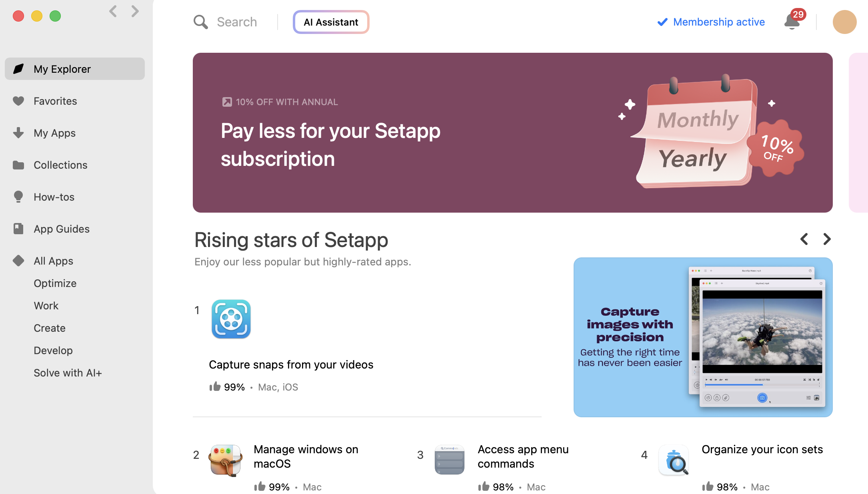Screen dimensions: 868x494
Task: Open the rope-tied window manager app icon
Action: click(x=226, y=460)
